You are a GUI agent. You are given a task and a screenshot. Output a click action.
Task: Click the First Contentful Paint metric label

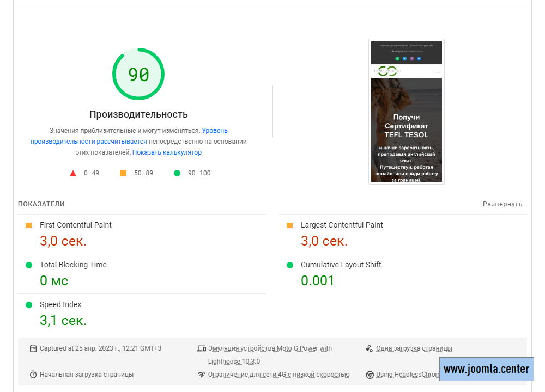coord(76,225)
